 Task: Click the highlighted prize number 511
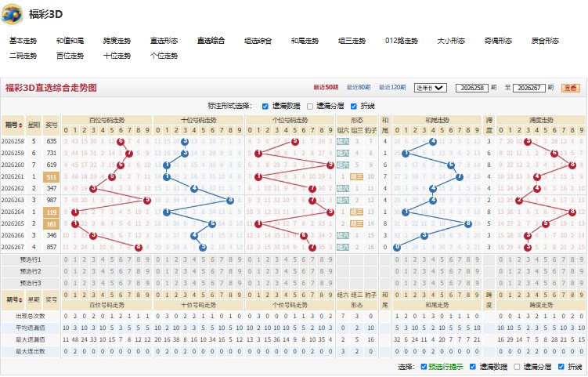click(x=52, y=177)
